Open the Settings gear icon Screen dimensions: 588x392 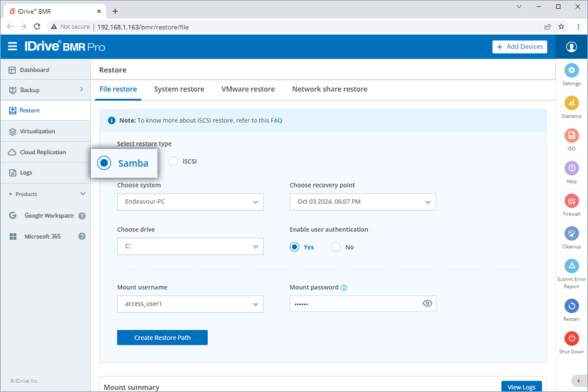coord(571,71)
